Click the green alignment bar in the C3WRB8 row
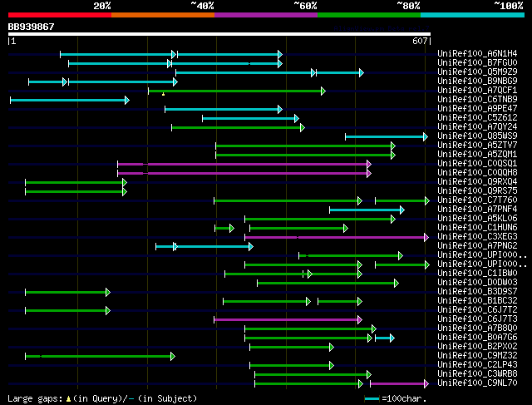Image resolution: width=532 pixels, height=405 pixels. [313, 375]
